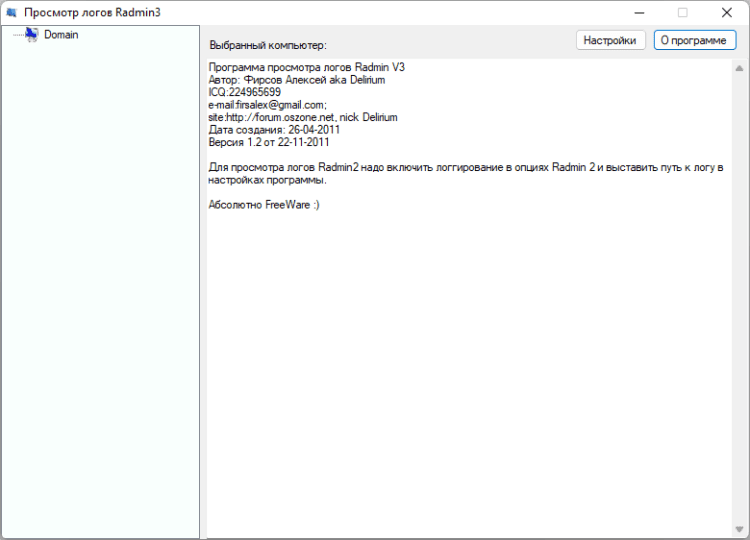
Task: Click the О программе button
Action: coord(695,40)
